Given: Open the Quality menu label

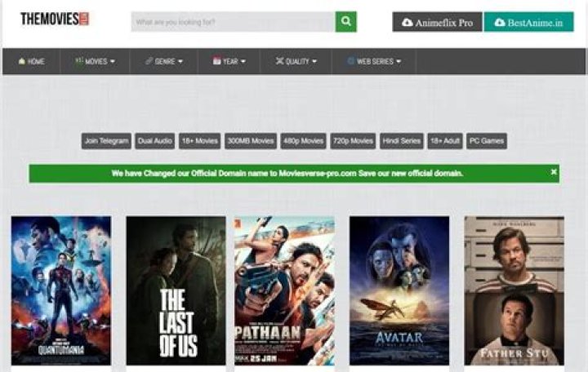Looking at the screenshot, I should 298,61.
